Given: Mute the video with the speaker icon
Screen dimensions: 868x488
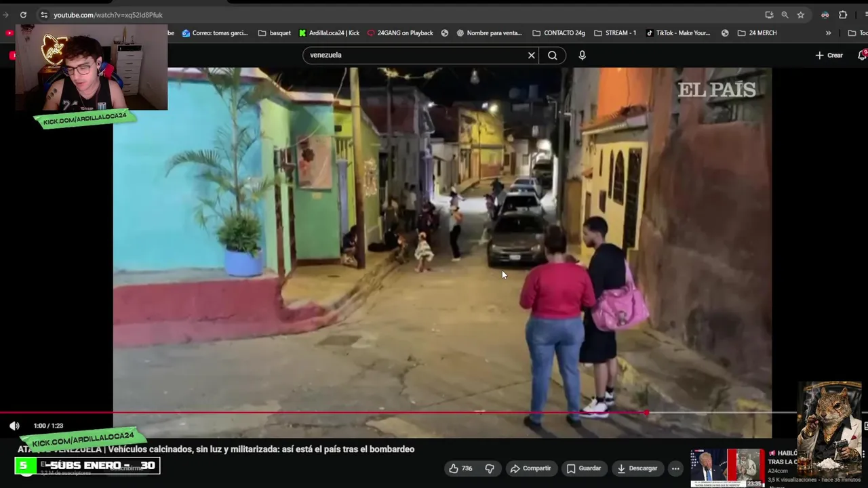Looking at the screenshot, I should click(x=14, y=426).
